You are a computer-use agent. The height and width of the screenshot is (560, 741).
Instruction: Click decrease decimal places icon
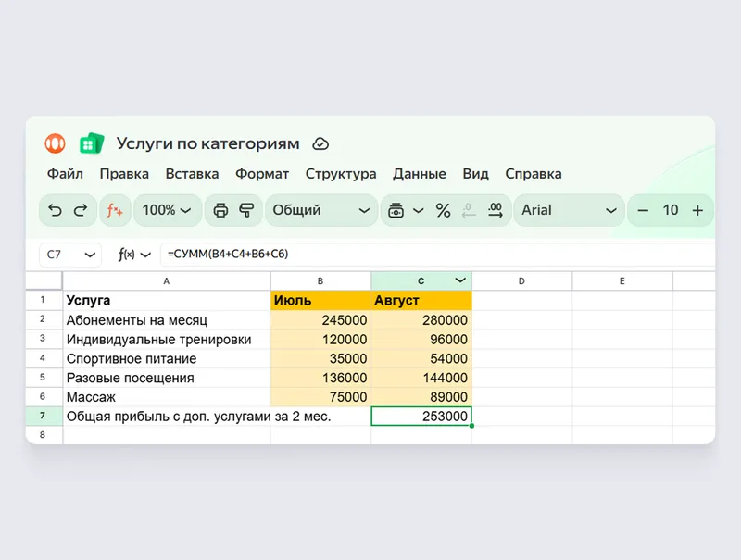pyautogui.click(x=469, y=210)
